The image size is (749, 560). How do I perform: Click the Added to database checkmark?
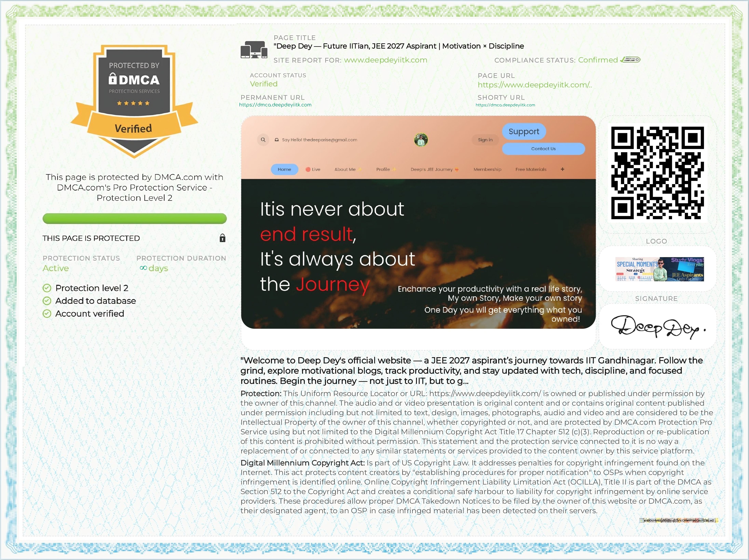click(x=47, y=301)
